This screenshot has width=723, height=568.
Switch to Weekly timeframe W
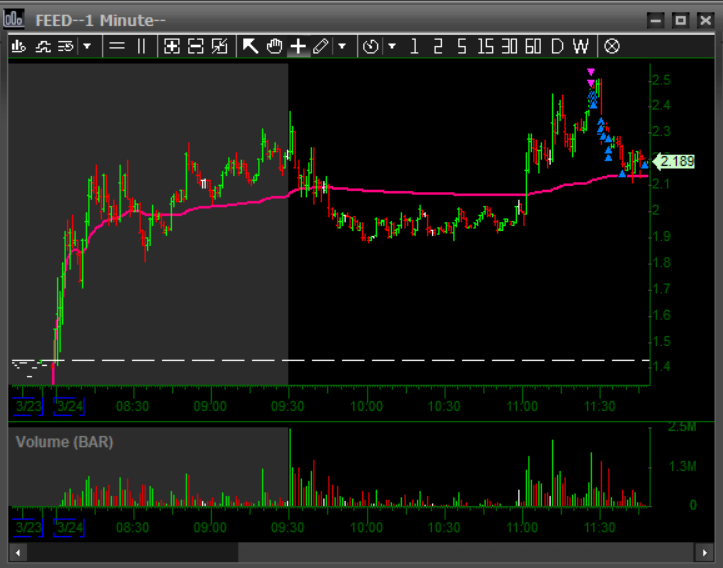[x=581, y=47]
